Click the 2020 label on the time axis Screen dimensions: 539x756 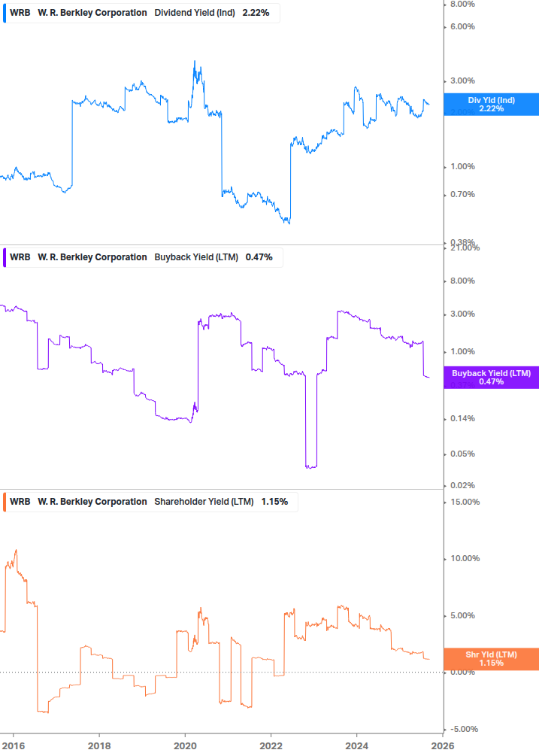click(x=185, y=746)
